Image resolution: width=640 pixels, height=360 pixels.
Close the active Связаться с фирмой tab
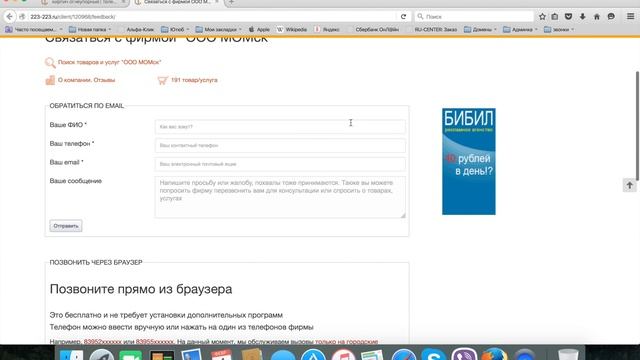click(217, 2)
